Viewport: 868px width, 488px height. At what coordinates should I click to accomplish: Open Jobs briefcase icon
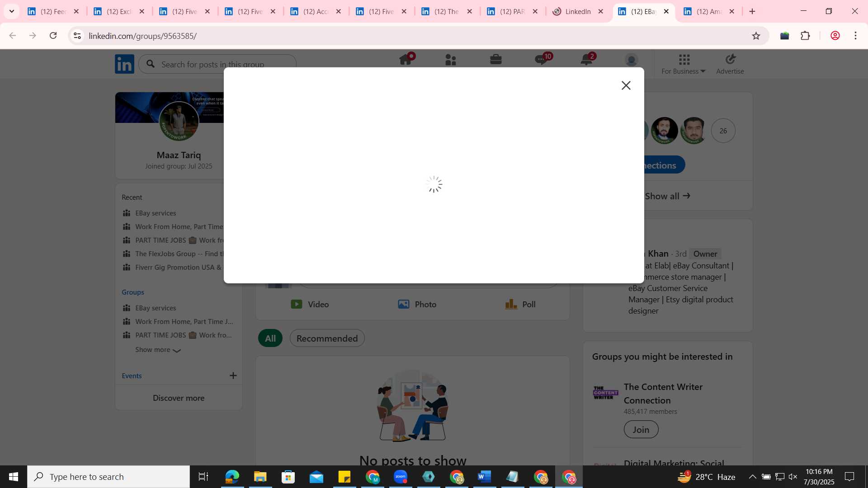(x=496, y=60)
